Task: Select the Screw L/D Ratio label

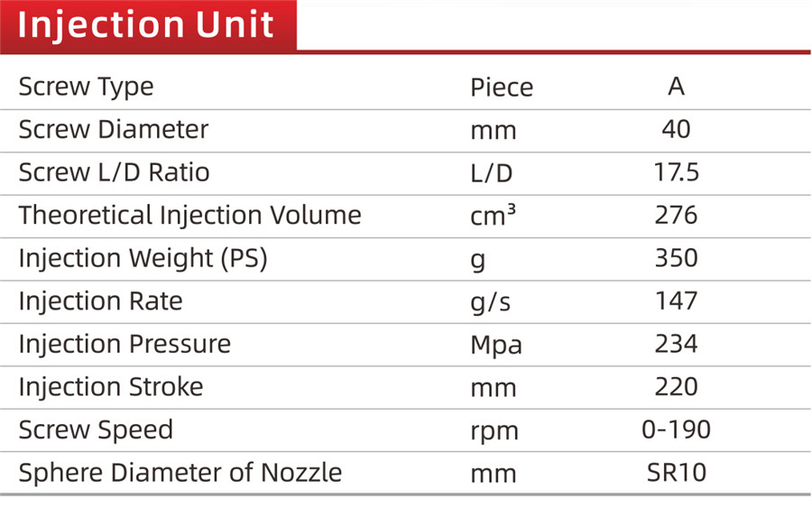Action: coord(114,172)
